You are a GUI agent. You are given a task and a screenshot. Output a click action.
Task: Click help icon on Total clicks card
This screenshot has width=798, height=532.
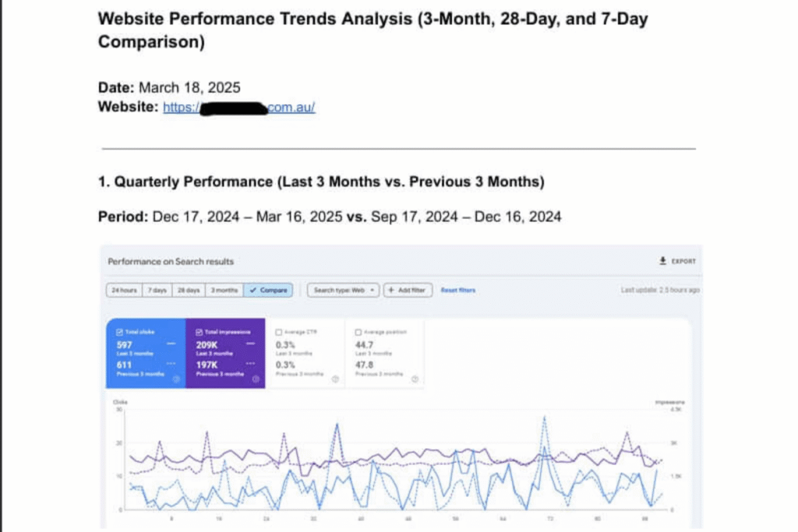pyautogui.click(x=178, y=379)
